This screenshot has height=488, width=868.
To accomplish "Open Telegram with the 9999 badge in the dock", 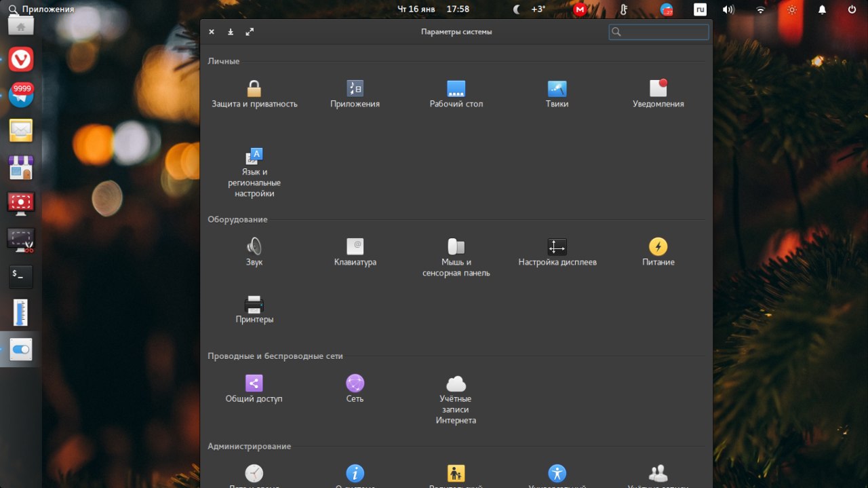I will click(21, 95).
